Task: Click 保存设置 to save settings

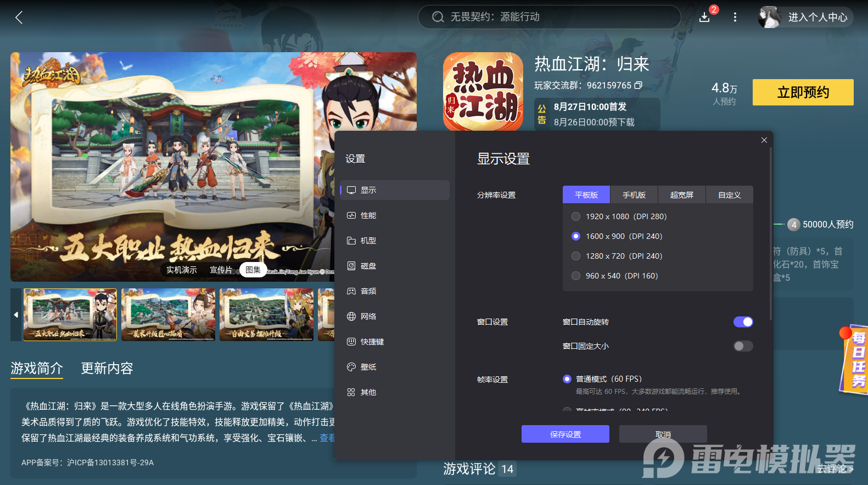Action: pos(565,434)
